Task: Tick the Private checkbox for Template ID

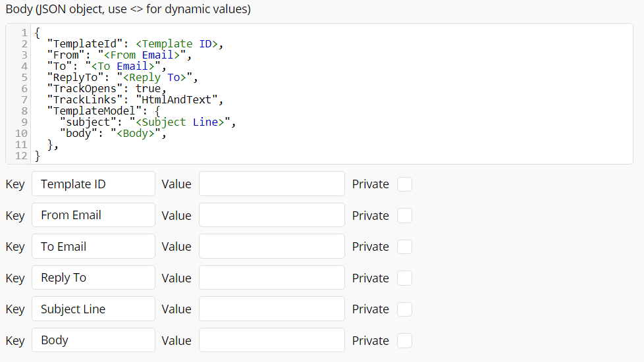Action: tap(404, 184)
